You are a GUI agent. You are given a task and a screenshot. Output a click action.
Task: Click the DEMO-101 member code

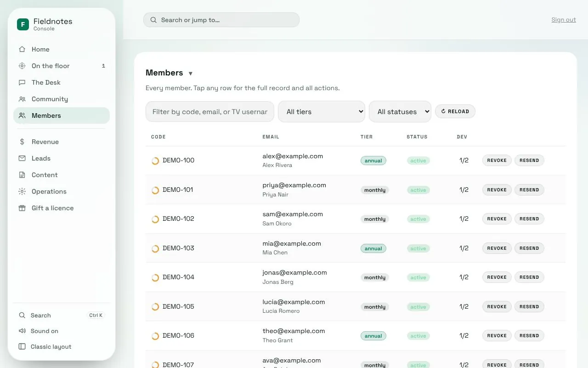tap(178, 190)
